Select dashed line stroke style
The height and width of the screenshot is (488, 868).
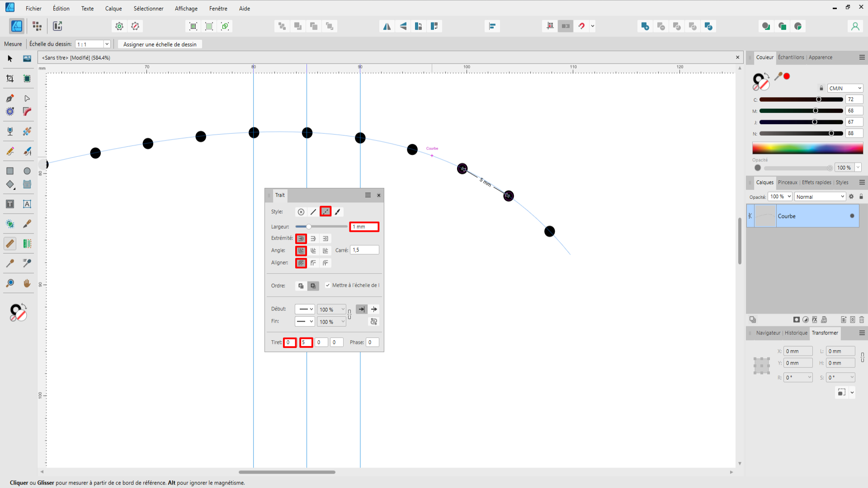[325, 211]
